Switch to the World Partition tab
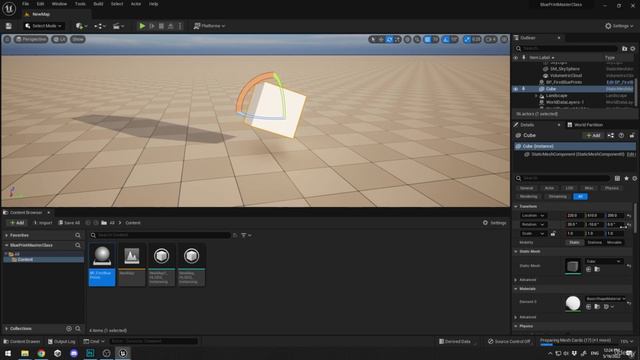 585,125
